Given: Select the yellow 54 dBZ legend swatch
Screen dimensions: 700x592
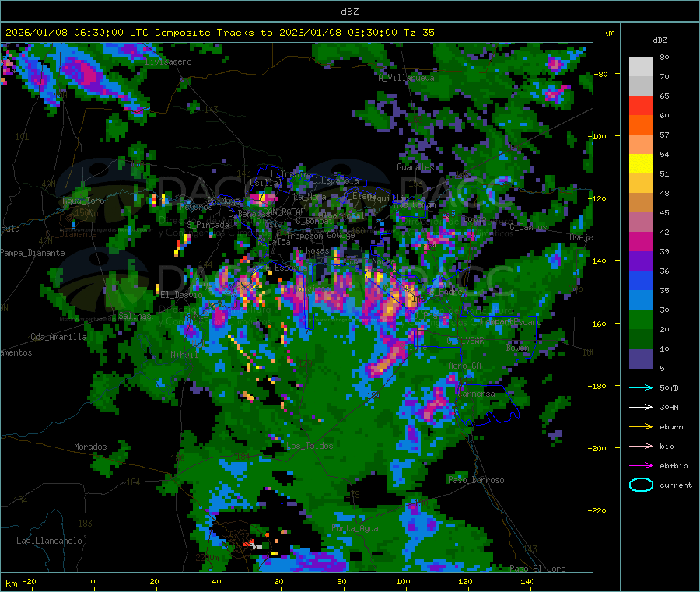Looking at the screenshot, I should coord(641,164).
